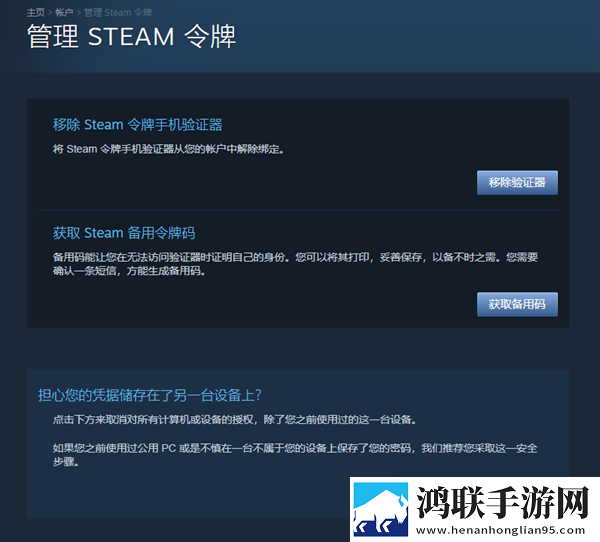Click the paragraph beginning 如果您之前使用过公用 PC
The width and height of the screenshot is (600, 542).
click(x=295, y=455)
